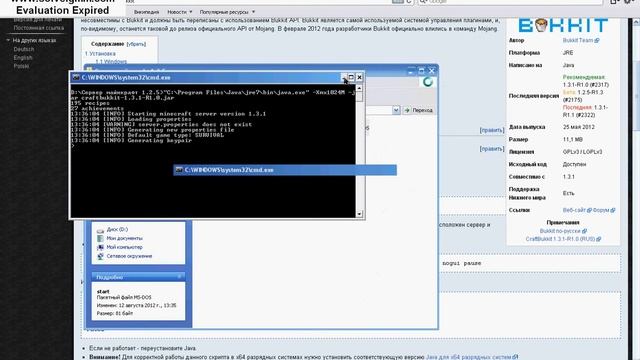
Task: Click the 'GPLv3 / LGPLv3' license value
Action: (x=582, y=152)
